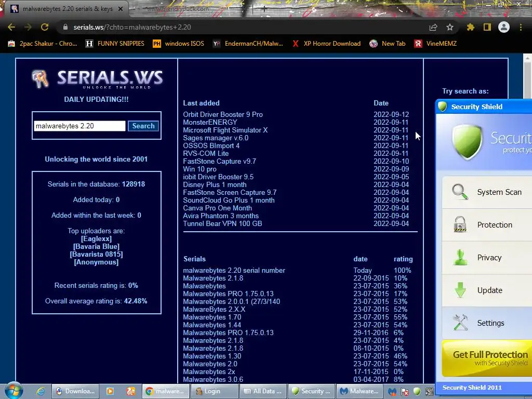Open the Chrome profile avatar
This screenshot has height=399, width=532.
[x=504, y=27]
